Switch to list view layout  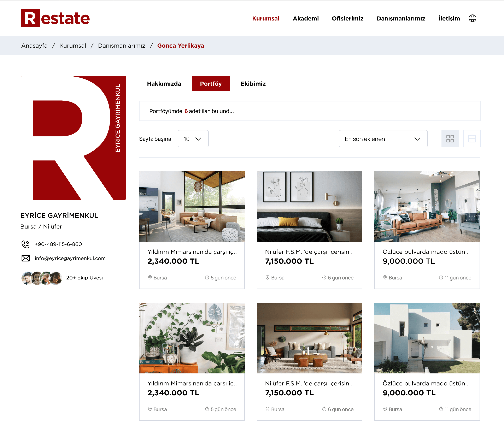(472, 139)
